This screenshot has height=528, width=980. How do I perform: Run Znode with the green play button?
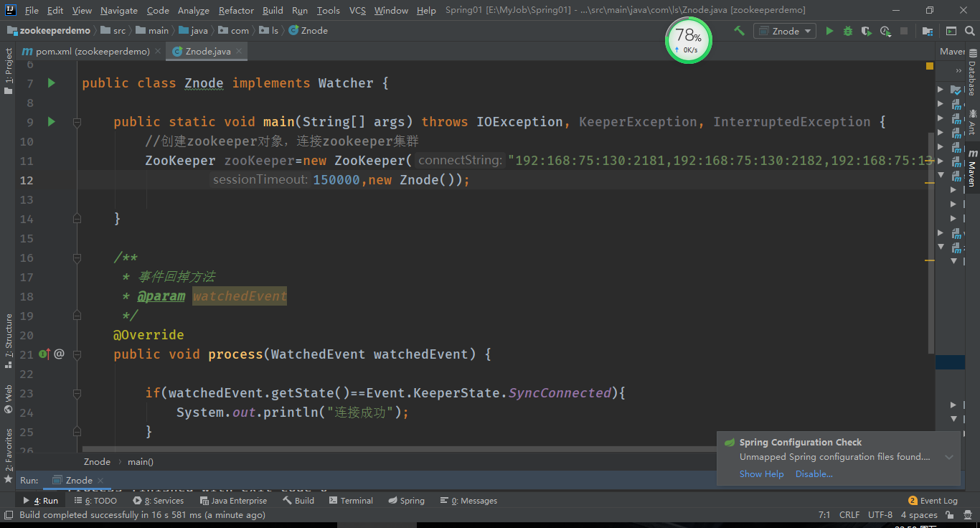tap(830, 31)
